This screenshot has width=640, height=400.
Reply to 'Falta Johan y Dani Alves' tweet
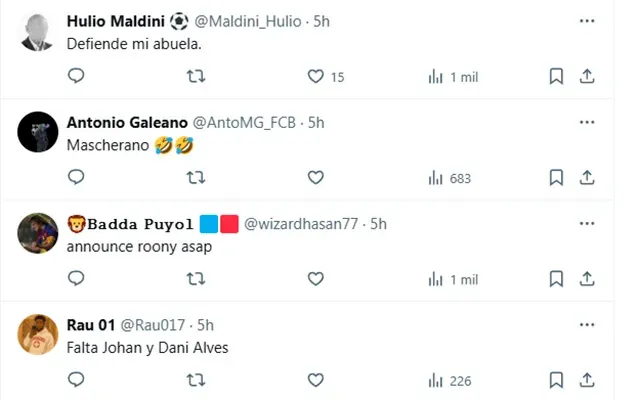[x=76, y=380]
